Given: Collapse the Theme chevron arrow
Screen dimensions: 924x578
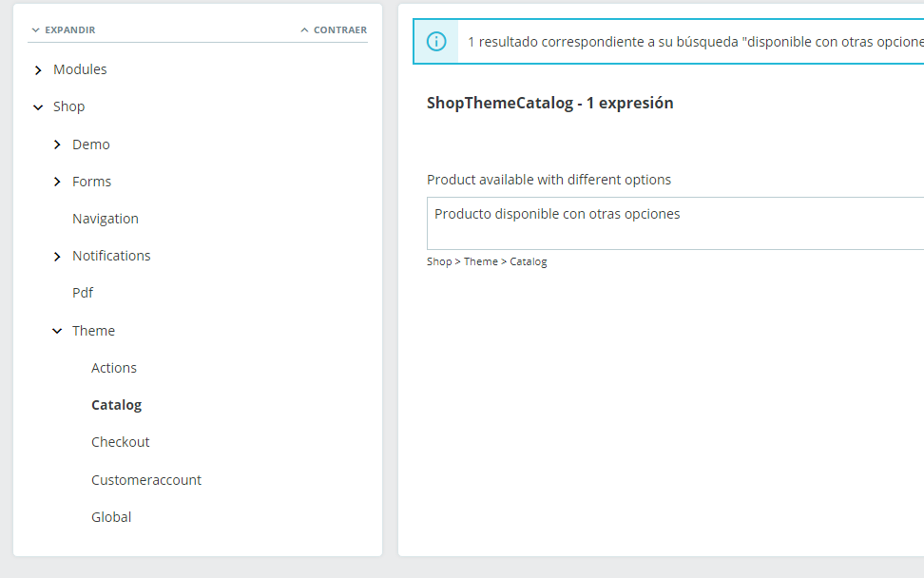Looking at the screenshot, I should (57, 331).
